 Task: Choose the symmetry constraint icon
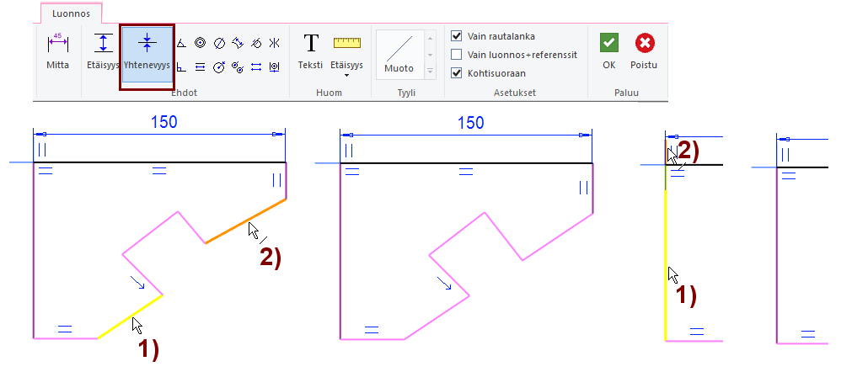click(274, 43)
